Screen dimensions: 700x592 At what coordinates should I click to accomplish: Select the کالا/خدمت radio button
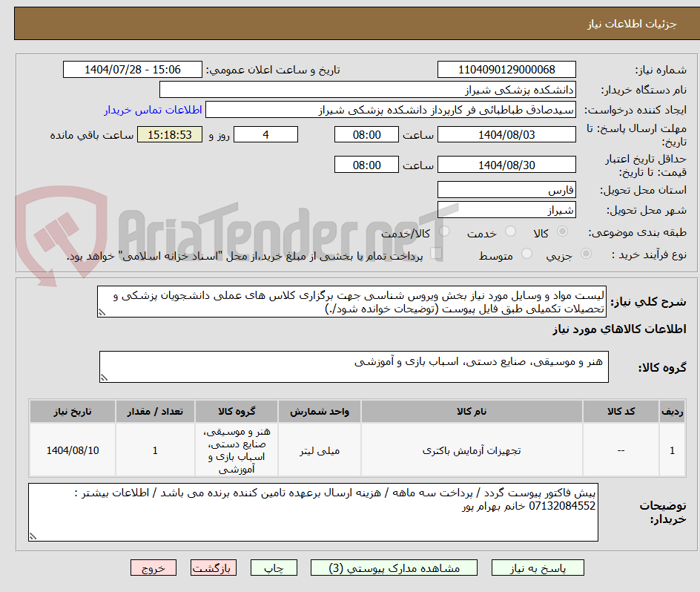coord(445,231)
